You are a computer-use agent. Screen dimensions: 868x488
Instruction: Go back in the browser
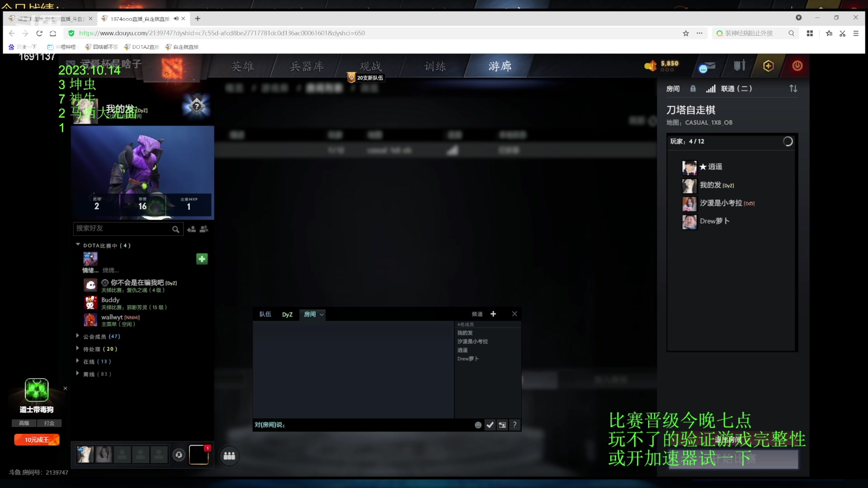[12, 33]
